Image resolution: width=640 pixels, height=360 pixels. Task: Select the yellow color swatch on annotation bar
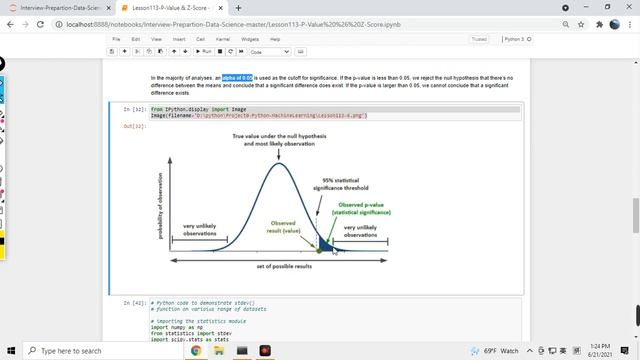tap(2, 253)
